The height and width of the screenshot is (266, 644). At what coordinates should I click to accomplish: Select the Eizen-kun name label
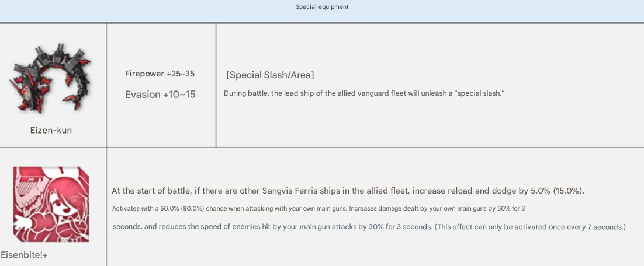[51, 130]
